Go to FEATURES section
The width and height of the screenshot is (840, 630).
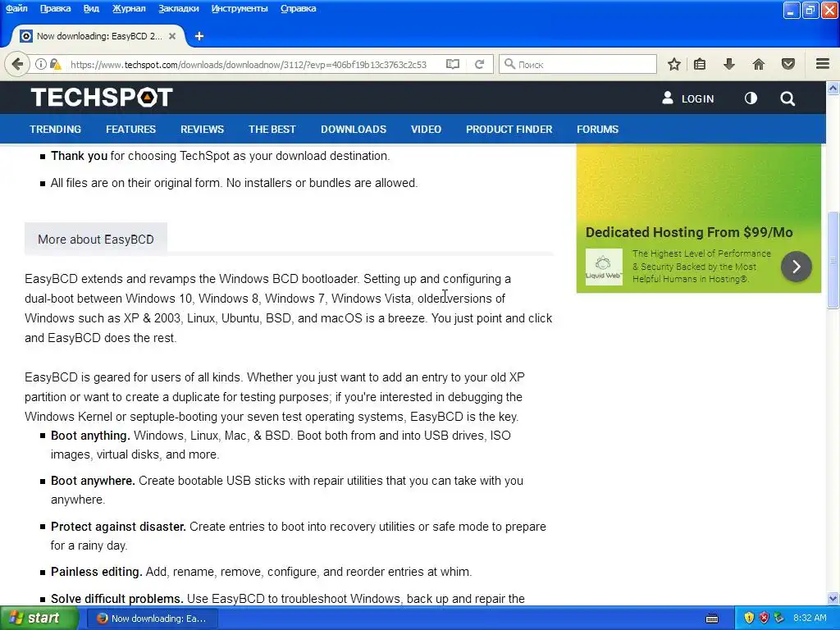click(130, 129)
